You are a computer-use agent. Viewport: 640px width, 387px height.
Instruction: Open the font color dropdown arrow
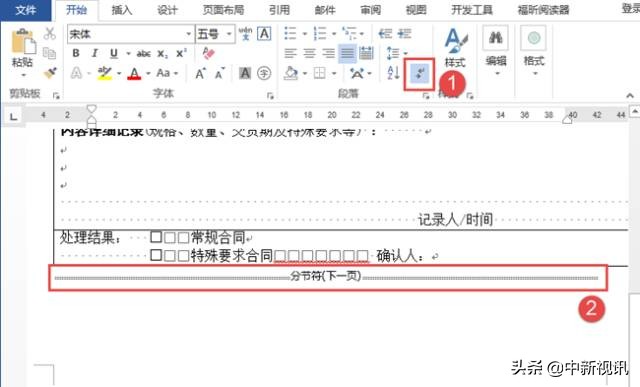coord(148,74)
